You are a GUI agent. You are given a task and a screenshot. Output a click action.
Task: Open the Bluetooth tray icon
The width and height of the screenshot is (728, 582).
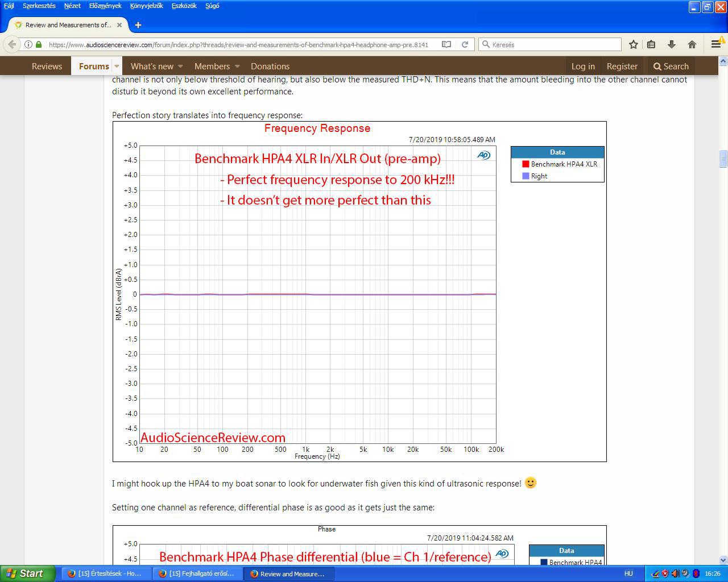(696, 573)
